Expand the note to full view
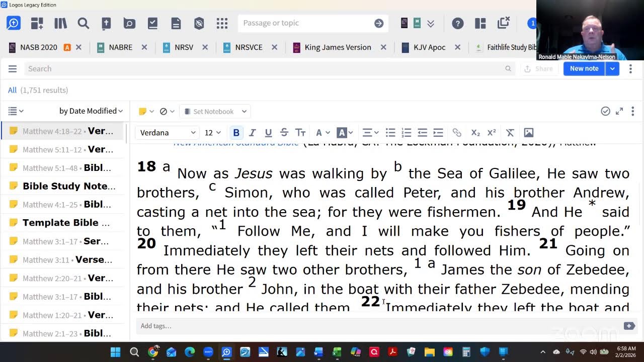Viewport: 644px width, 362px height. click(x=619, y=111)
